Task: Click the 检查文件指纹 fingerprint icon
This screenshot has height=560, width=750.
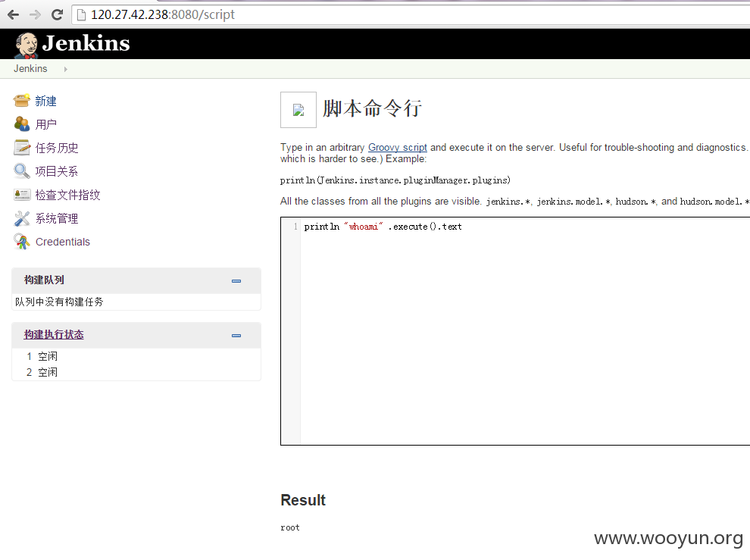Action: click(x=22, y=194)
